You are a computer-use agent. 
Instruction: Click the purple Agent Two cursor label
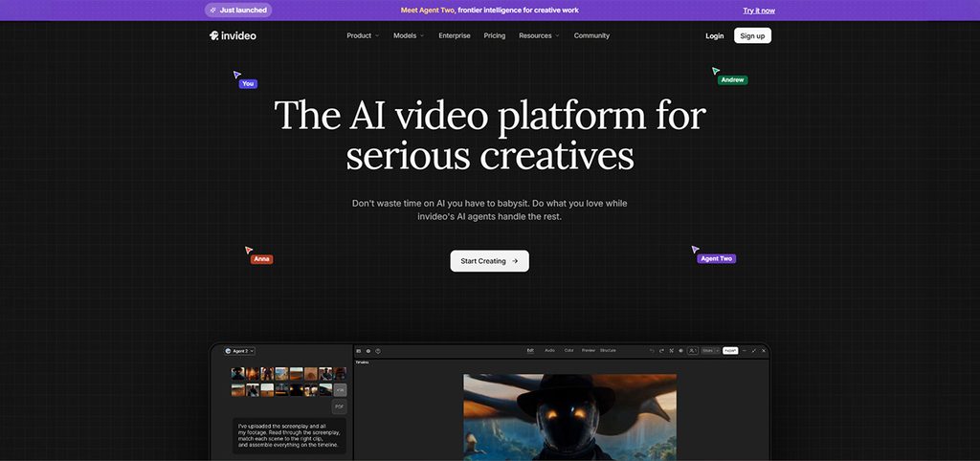(716, 258)
